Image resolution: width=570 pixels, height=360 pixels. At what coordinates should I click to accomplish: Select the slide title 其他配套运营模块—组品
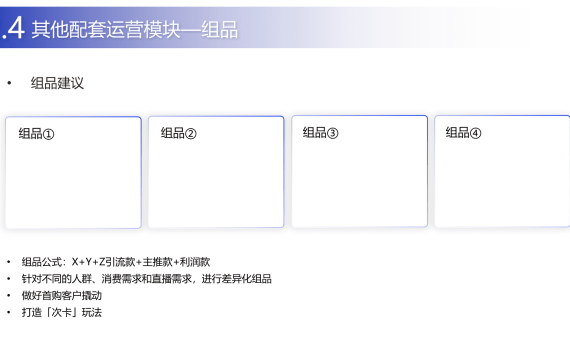(135, 29)
